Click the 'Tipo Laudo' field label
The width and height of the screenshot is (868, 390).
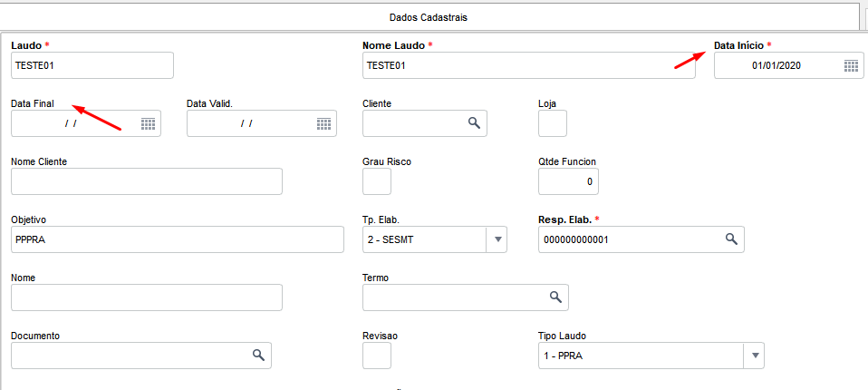pyautogui.click(x=562, y=336)
